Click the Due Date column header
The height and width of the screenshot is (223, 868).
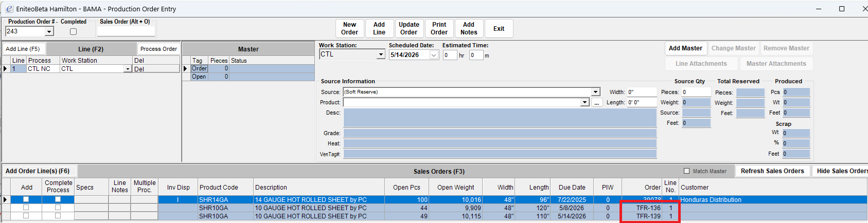tap(572, 187)
